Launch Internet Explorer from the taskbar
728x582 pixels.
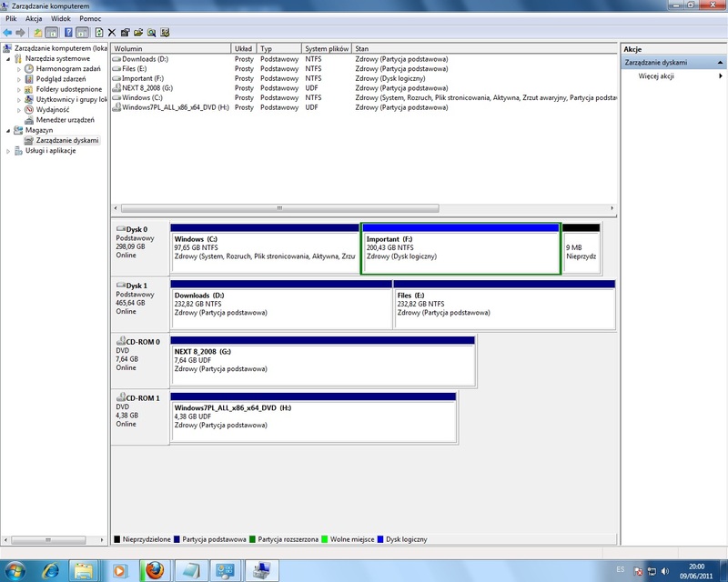point(50,570)
